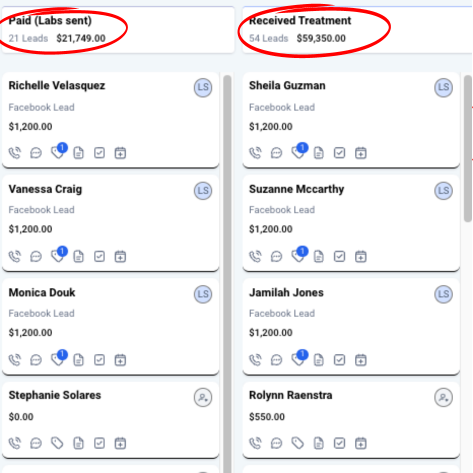Assign user icon on Stephanie Solares card
The width and height of the screenshot is (473, 473).
203,398
